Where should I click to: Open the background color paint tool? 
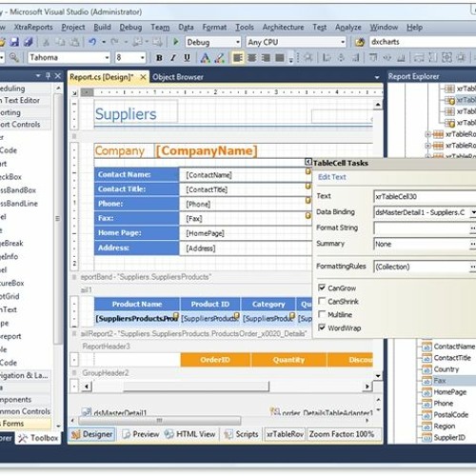219,58
